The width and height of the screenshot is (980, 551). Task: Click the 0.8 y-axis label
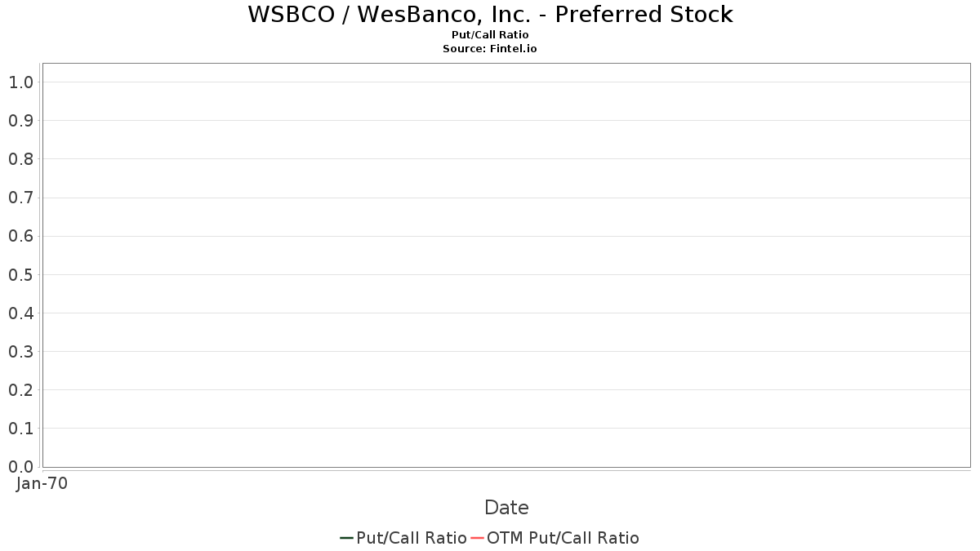coord(20,159)
